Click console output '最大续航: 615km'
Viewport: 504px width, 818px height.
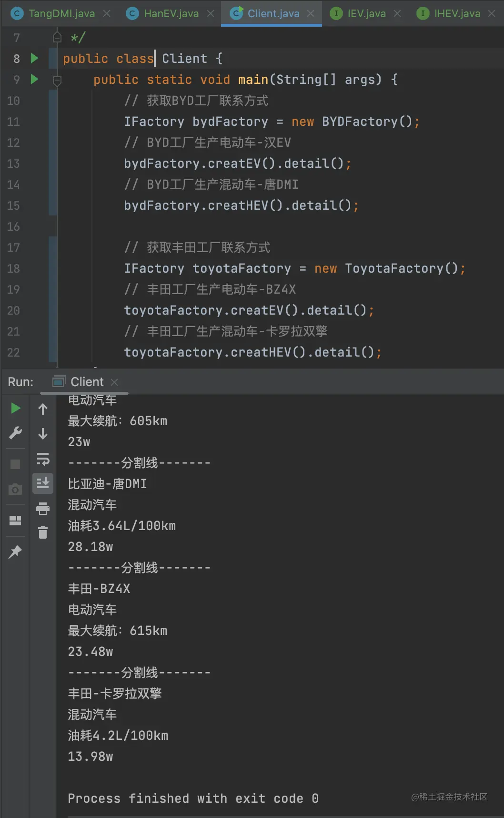click(x=118, y=631)
